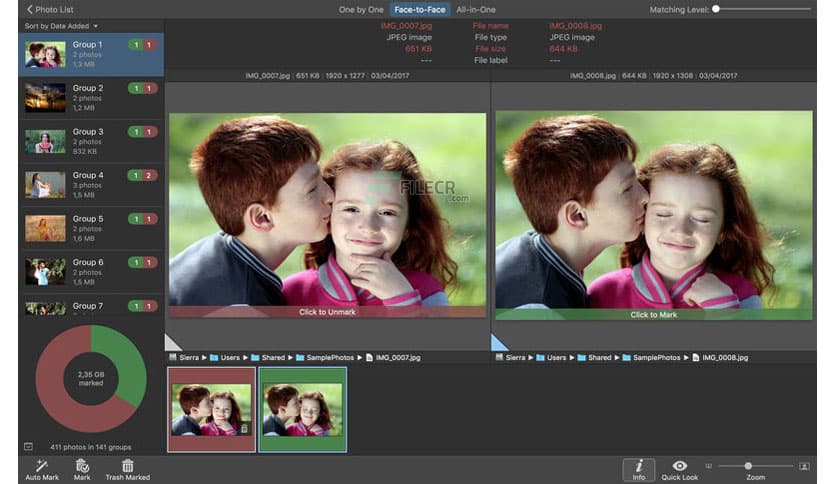Screen dimensions: 836x484
Task: Click Shared folder in left path
Action: pyautogui.click(x=268, y=358)
